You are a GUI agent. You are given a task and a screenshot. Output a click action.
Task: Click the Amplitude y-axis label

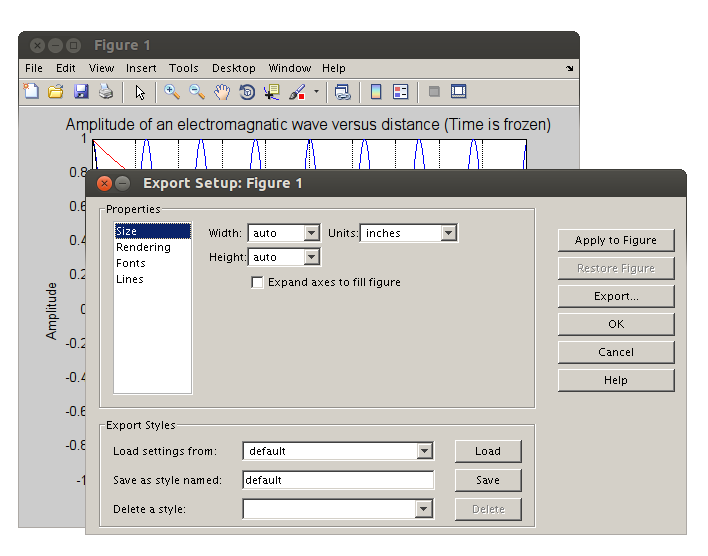click(x=51, y=311)
